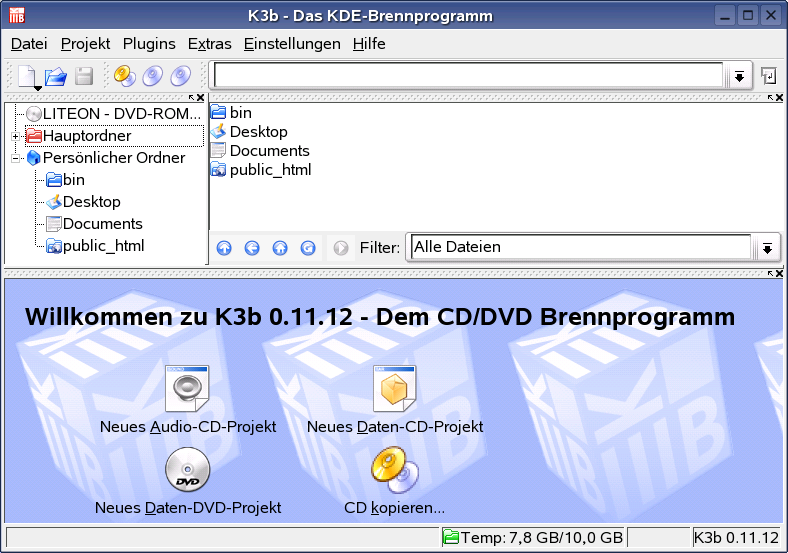Click in the location path field

pos(468,76)
